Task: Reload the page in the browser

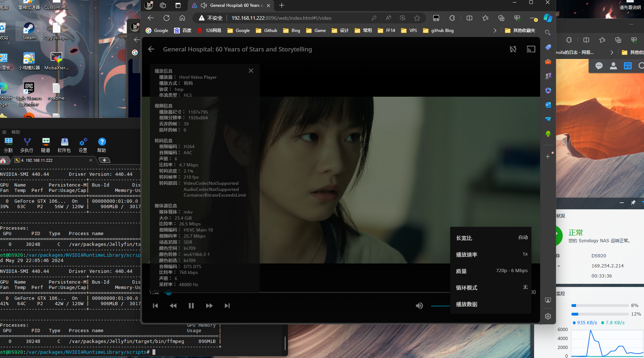Action: click(166, 18)
